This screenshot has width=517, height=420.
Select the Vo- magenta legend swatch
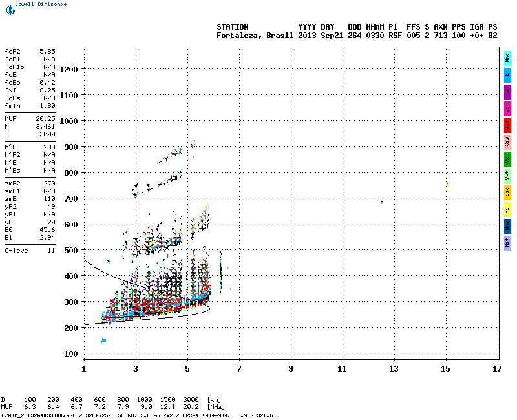click(x=507, y=108)
